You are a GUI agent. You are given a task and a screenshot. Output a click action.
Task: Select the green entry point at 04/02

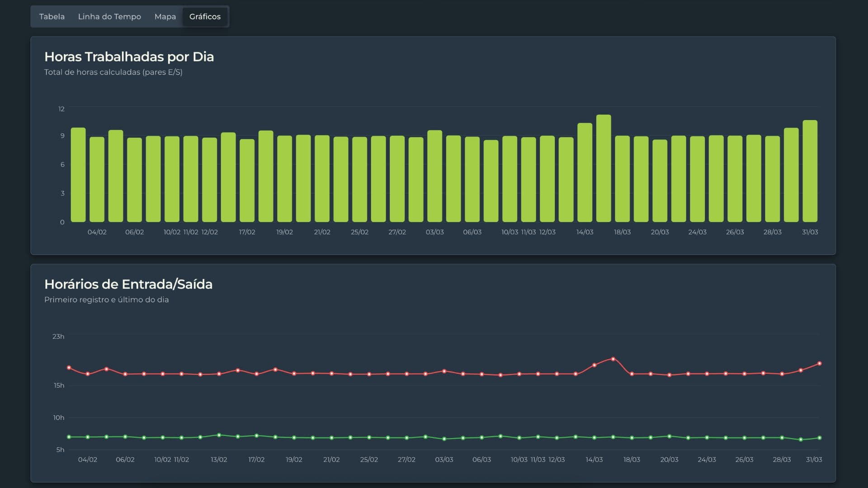pyautogui.click(x=88, y=437)
